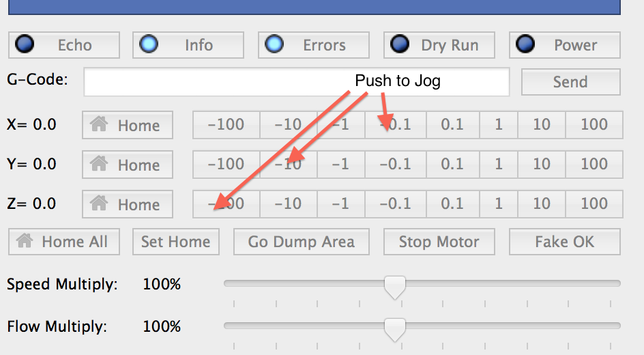Enable Dry Run mode
This screenshot has width=644, height=355.
pos(439,46)
